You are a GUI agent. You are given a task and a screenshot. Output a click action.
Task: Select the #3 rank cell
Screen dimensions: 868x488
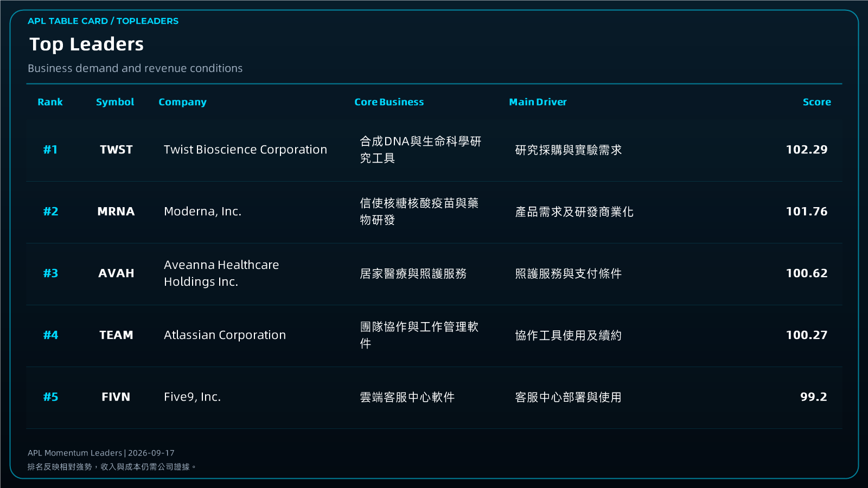pyautogui.click(x=50, y=273)
